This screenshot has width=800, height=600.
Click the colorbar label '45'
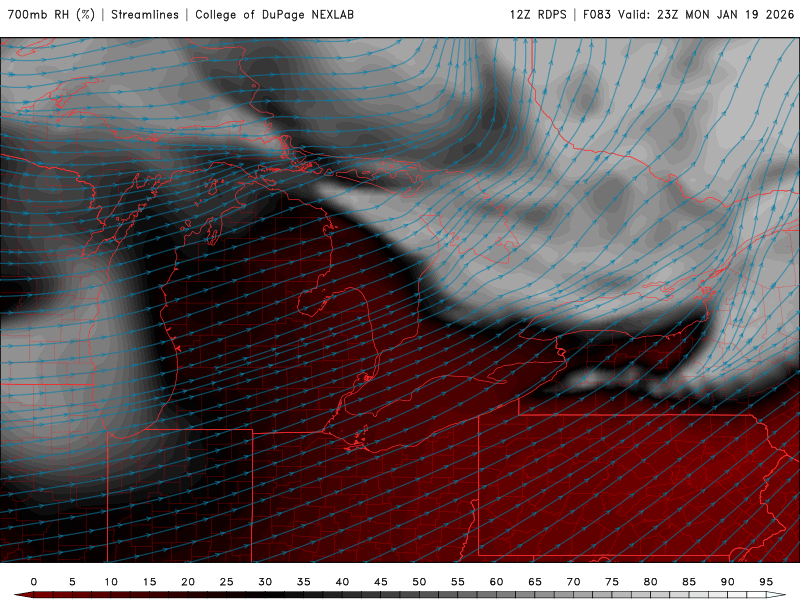(x=381, y=582)
